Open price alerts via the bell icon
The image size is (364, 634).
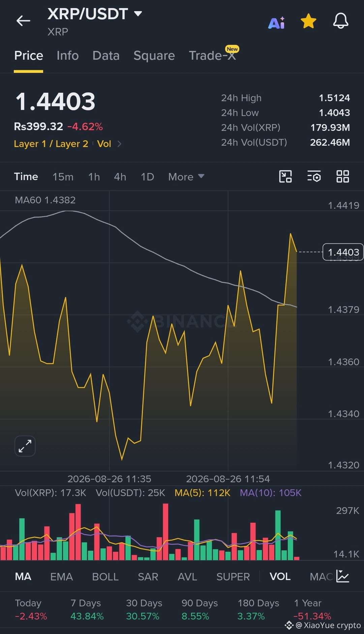341,21
